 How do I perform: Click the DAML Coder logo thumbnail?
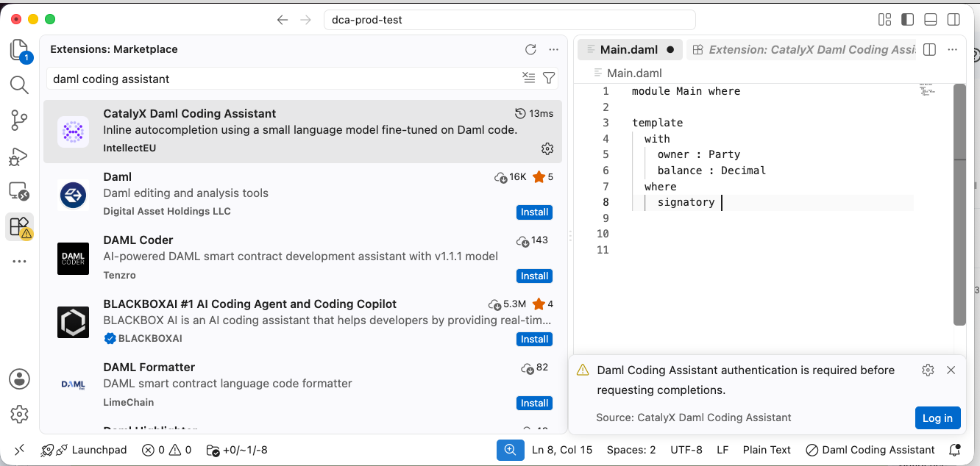coord(73,259)
